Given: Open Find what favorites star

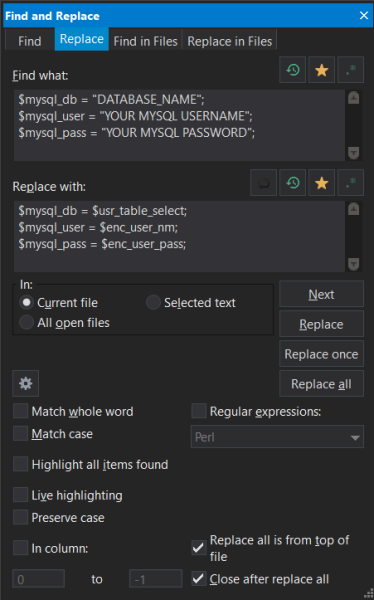Looking at the screenshot, I should click(322, 70).
